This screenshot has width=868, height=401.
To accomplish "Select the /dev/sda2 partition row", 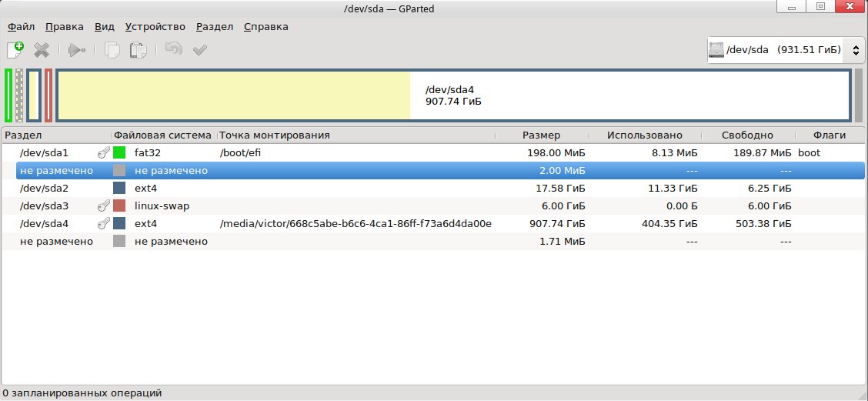I will (x=44, y=188).
